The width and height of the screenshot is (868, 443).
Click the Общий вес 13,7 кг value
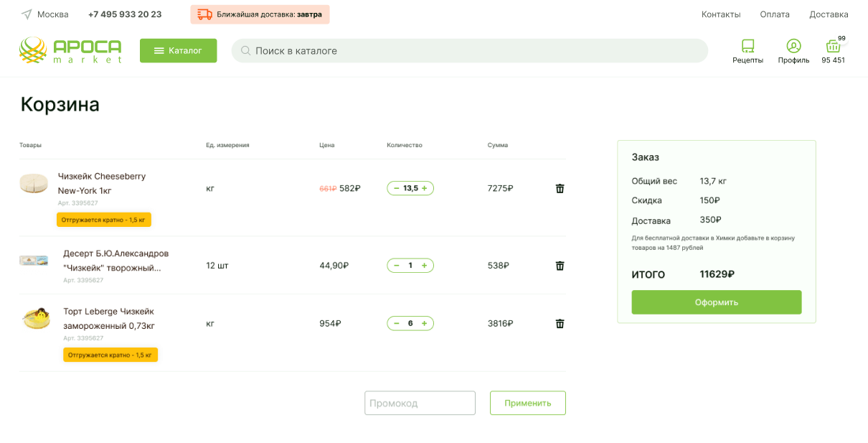[713, 181]
